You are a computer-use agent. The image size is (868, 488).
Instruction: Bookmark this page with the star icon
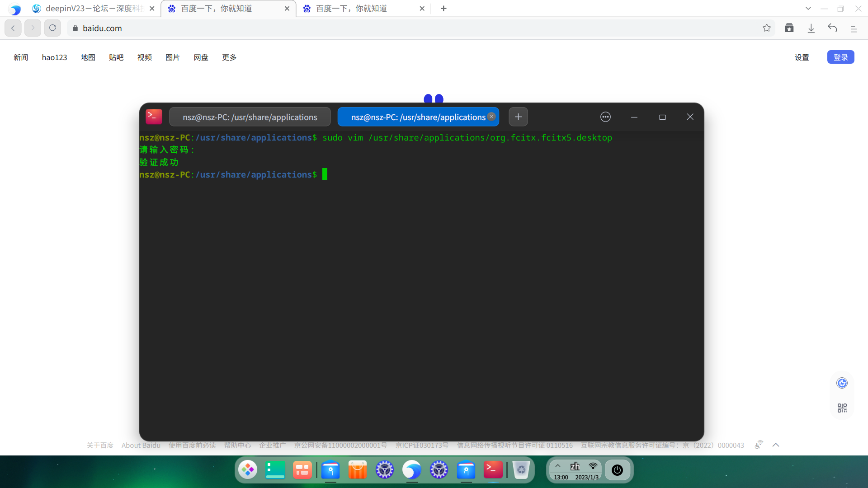pos(767,28)
